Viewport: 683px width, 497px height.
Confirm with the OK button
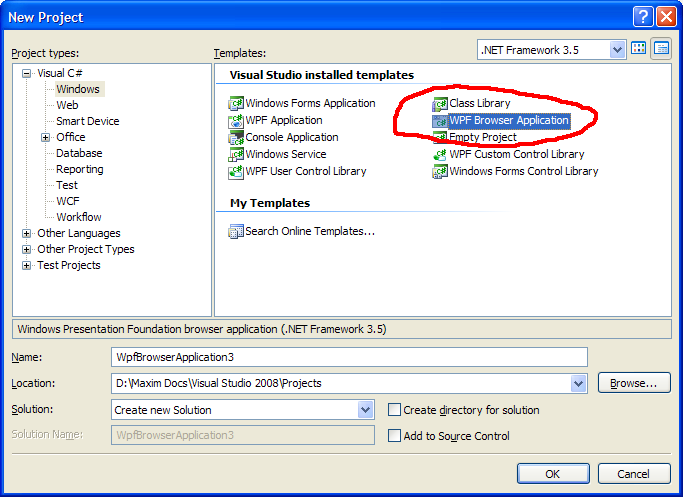[x=553, y=474]
